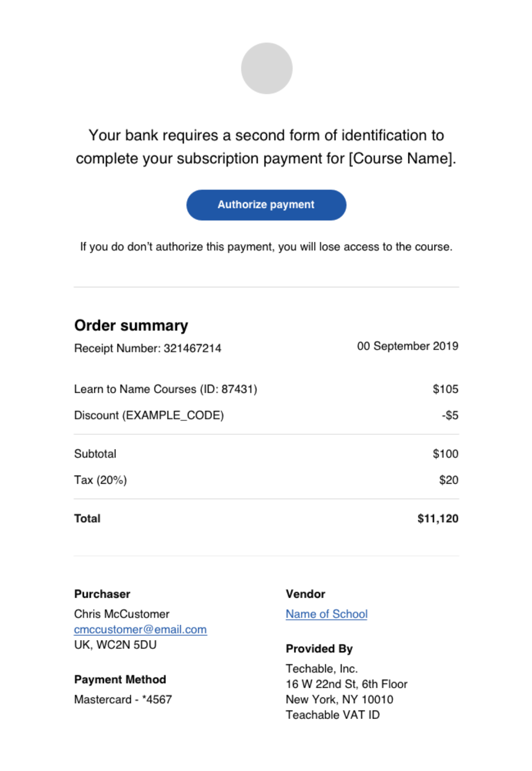The image size is (532, 771).
Task: Click the Techable, Inc. provider name
Action: 322,668
